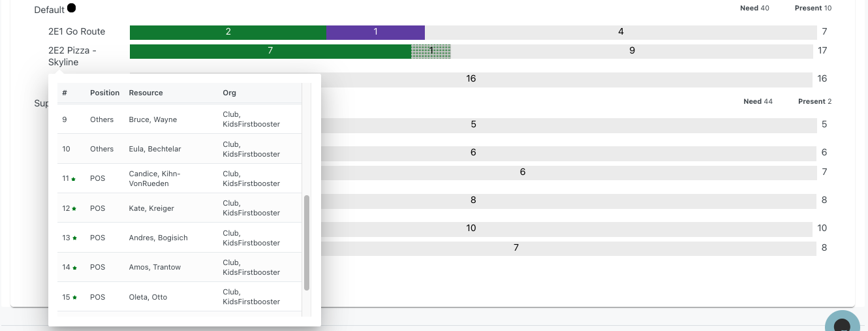The width and height of the screenshot is (868, 331).
Task: Click the green segment showing 7
Action: coord(270,51)
